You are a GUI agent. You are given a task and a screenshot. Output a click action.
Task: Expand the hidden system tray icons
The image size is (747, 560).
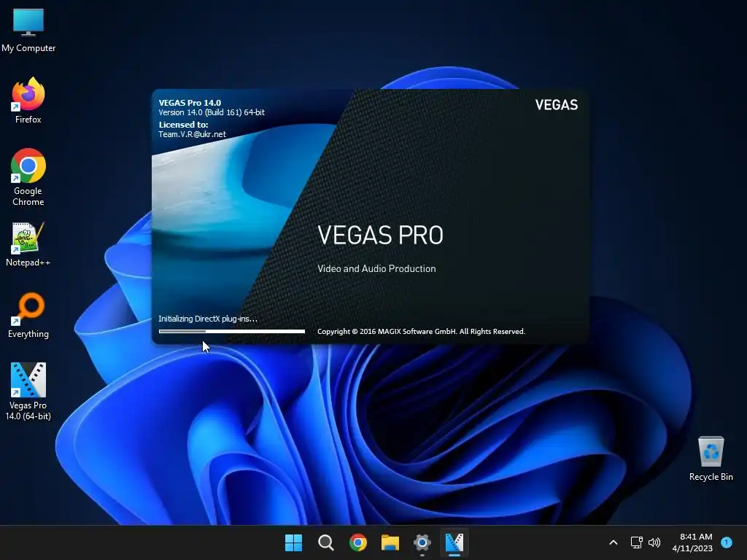pyautogui.click(x=614, y=542)
